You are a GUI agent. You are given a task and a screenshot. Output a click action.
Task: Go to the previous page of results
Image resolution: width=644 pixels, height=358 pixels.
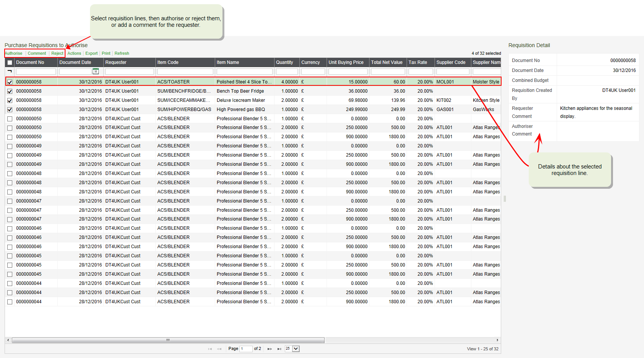tap(219, 349)
